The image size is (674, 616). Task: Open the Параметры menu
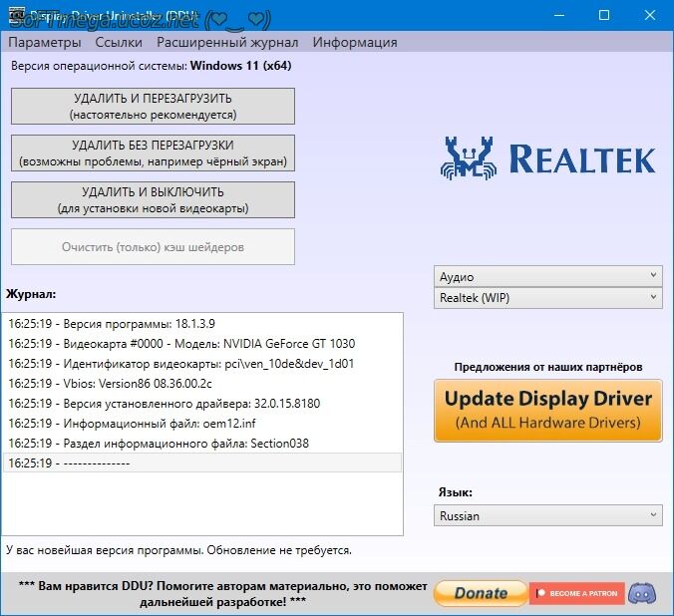(44, 42)
